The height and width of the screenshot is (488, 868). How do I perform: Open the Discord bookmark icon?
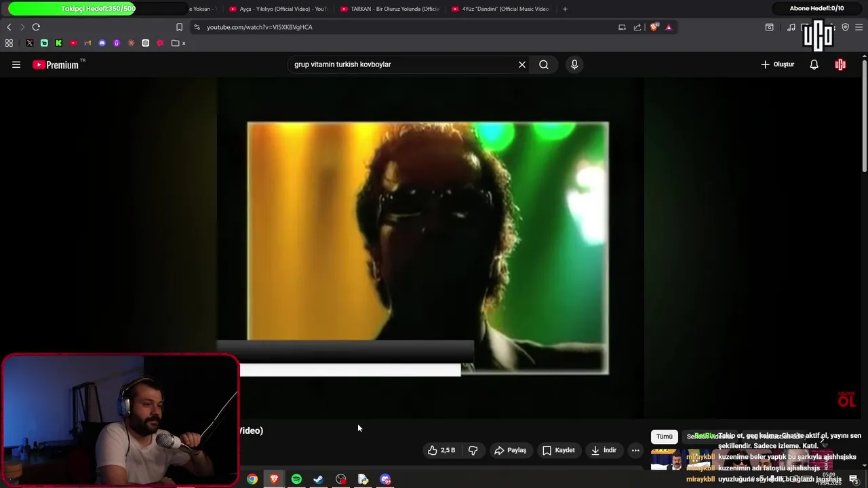click(x=102, y=43)
